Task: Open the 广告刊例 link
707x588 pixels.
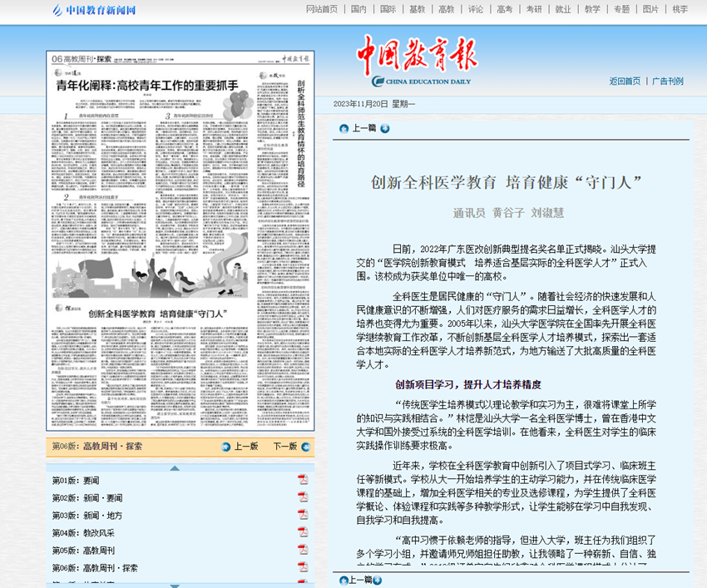Action: (x=668, y=82)
